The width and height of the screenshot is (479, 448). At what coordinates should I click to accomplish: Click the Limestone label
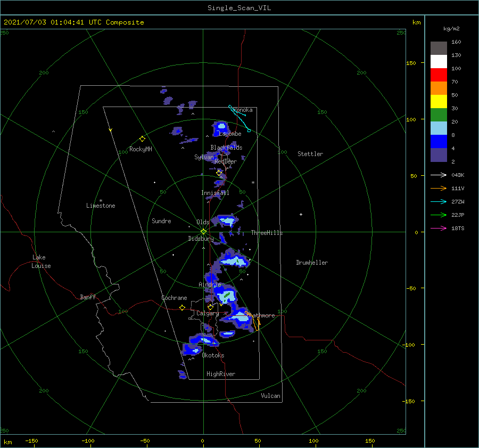[101, 206]
